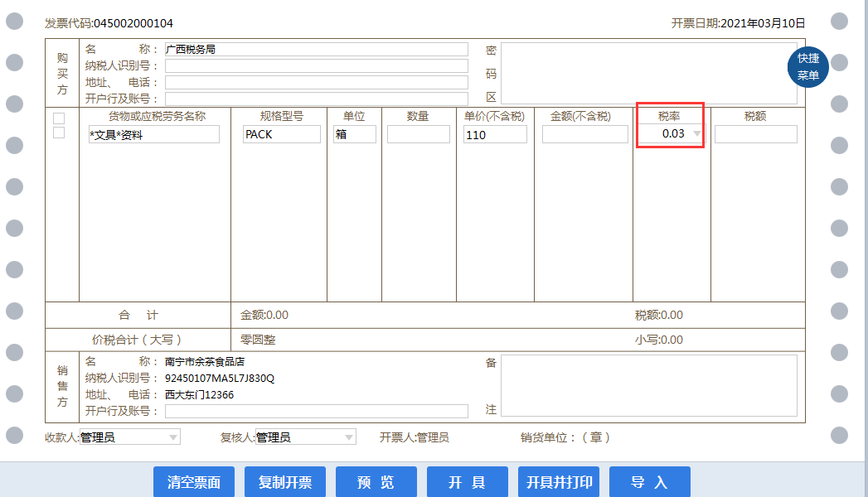Click the 单价 field containing 110
The height and width of the screenshot is (497, 868).
coord(495,134)
